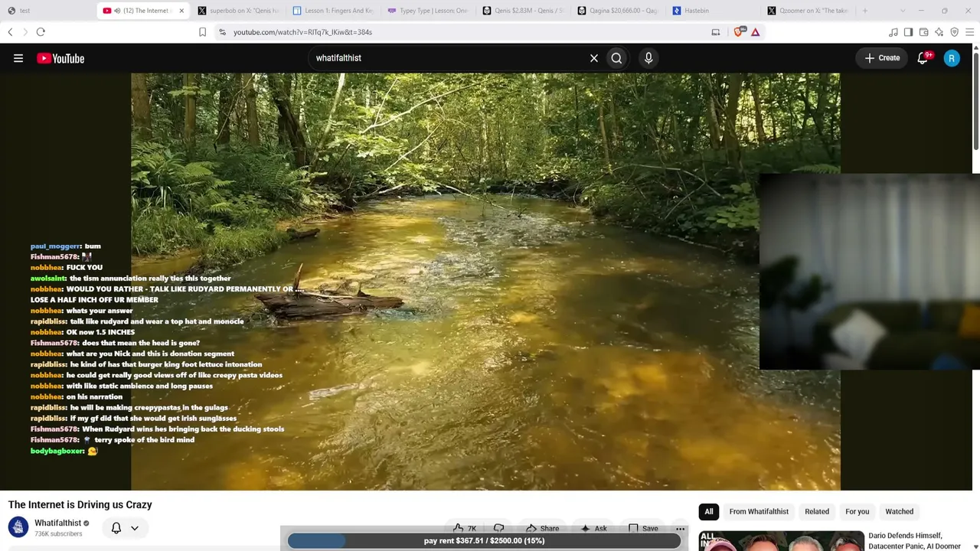Select the 'From Whatifalthist' filter chip
Viewport: 980px width, 551px height.
(x=759, y=511)
